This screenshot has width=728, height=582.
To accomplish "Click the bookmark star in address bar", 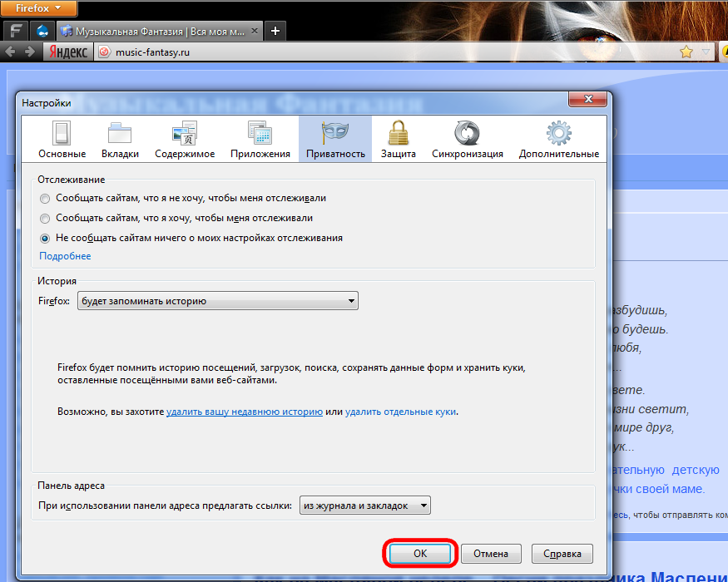I will coord(686,52).
